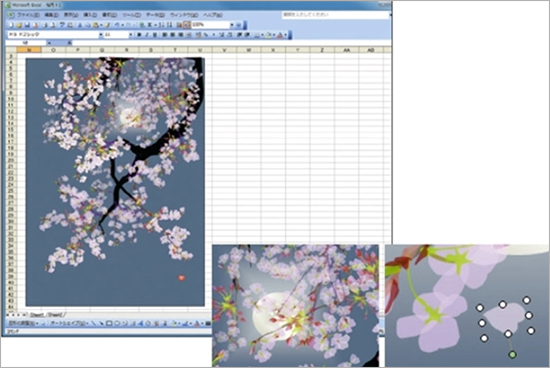Image resolution: width=550 pixels, height=368 pixels.
Task: Toggle Align Right
Action: point(181,35)
